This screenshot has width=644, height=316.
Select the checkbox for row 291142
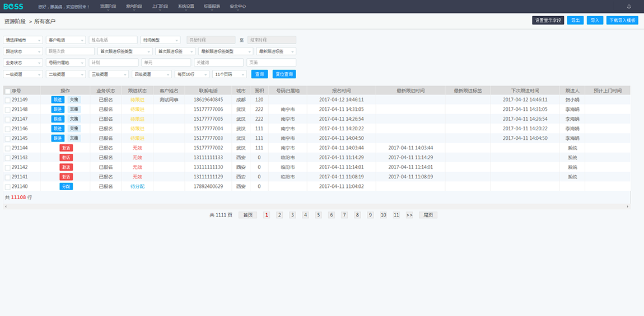[x=7, y=167]
